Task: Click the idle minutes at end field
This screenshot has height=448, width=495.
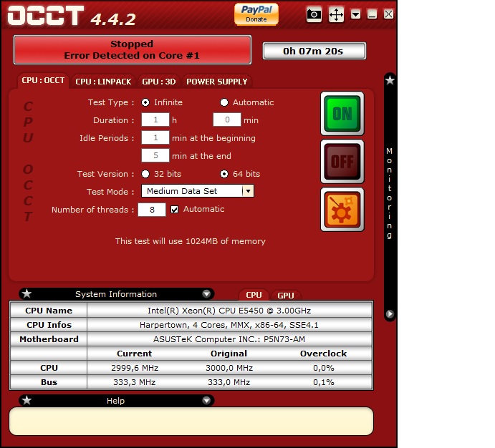Action: click(155, 155)
